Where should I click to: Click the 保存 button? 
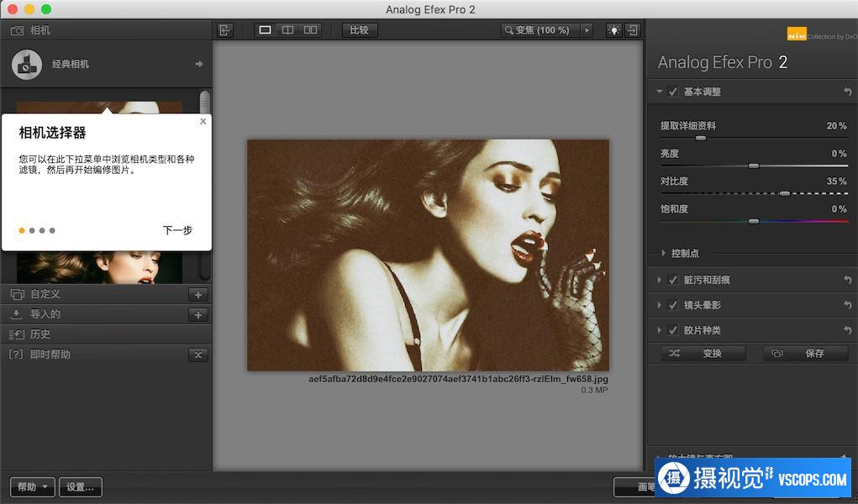805,354
